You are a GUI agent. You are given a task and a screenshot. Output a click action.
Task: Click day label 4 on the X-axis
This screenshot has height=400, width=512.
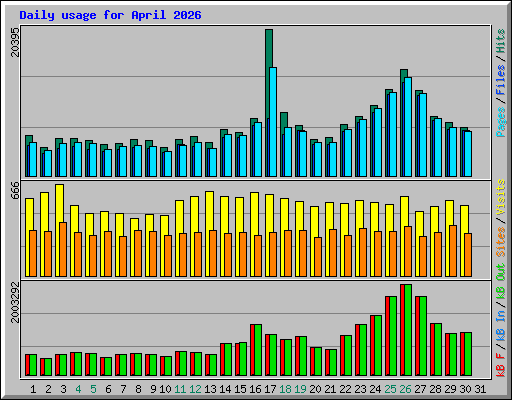click(x=78, y=389)
